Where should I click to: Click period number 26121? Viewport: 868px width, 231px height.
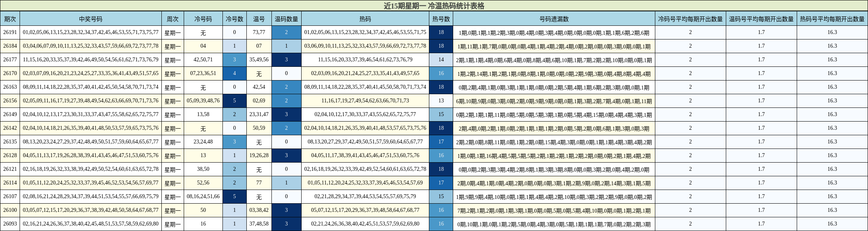point(10,169)
